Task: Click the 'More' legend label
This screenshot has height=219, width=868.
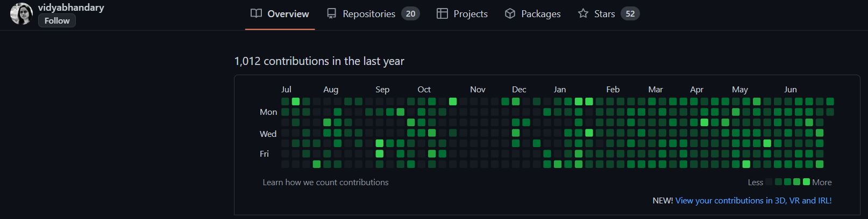Action: 822,182
